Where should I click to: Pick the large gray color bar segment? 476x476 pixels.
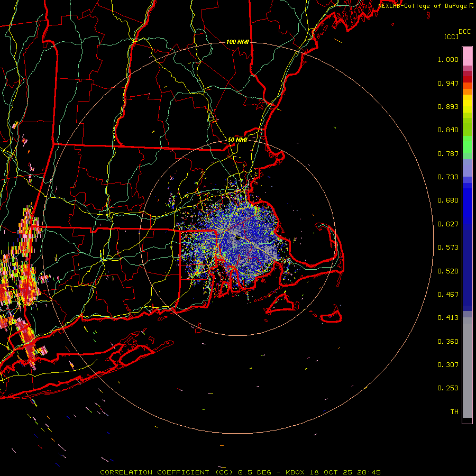coord(467,368)
